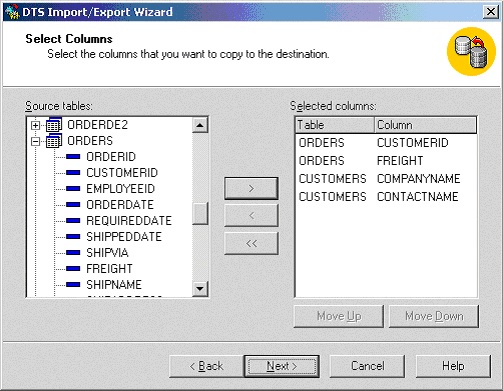The height and width of the screenshot is (391, 503).
Task: Select the CUSTOMERS COMPANYNAME selected row
Action: point(386,179)
